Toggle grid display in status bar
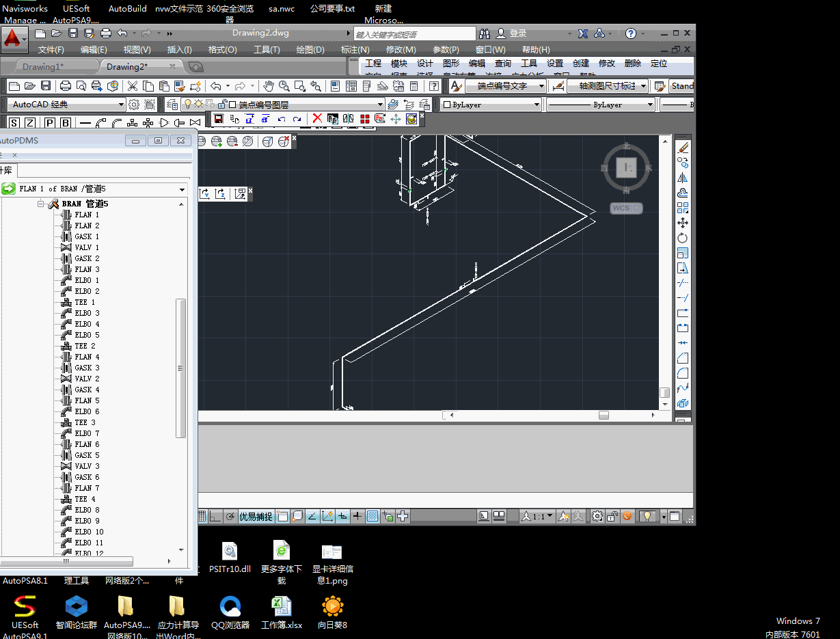This screenshot has width=840, height=639. pyautogui.click(x=202, y=516)
